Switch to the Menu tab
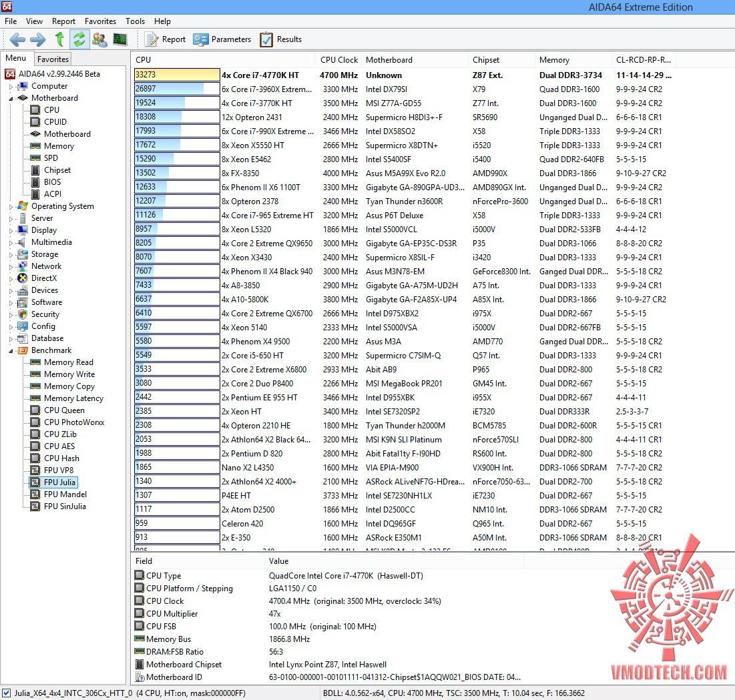The width and height of the screenshot is (735, 700). point(16,58)
